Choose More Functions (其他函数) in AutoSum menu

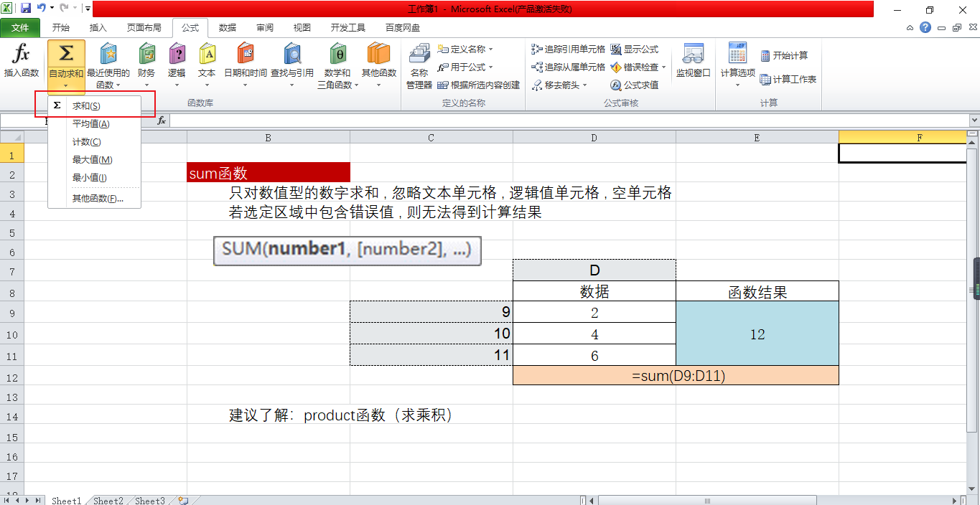tap(95, 198)
